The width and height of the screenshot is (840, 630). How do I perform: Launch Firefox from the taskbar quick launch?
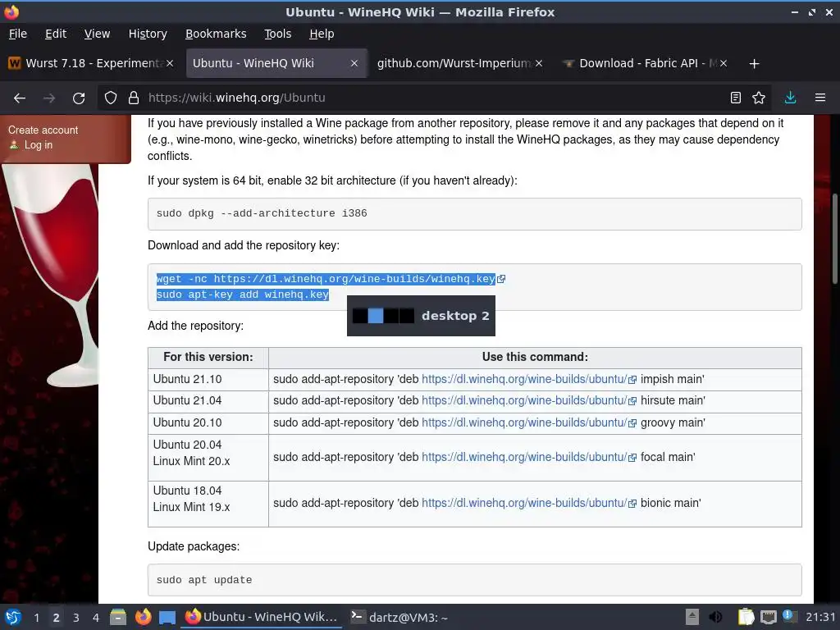[143, 617]
